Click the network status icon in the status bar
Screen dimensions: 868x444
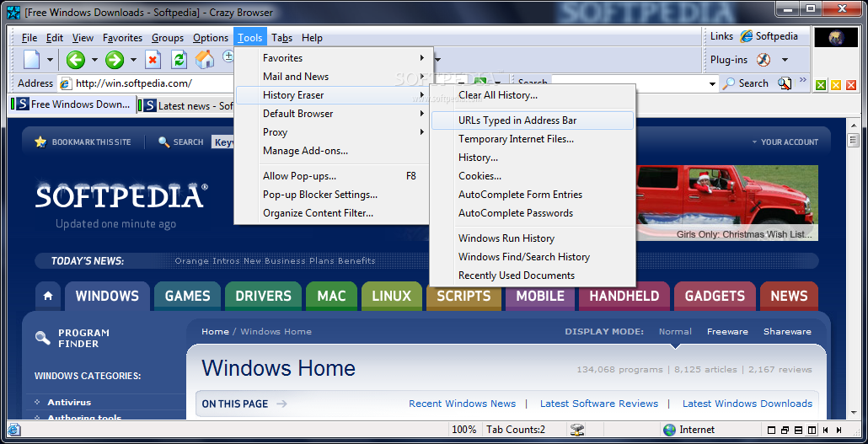pos(578,430)
